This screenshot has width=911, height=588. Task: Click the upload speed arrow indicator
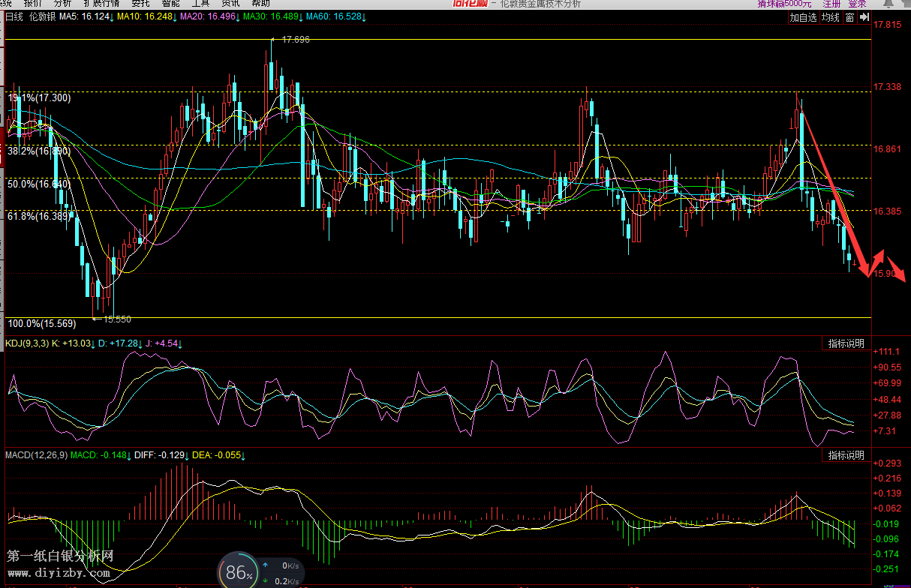[266, 565]
